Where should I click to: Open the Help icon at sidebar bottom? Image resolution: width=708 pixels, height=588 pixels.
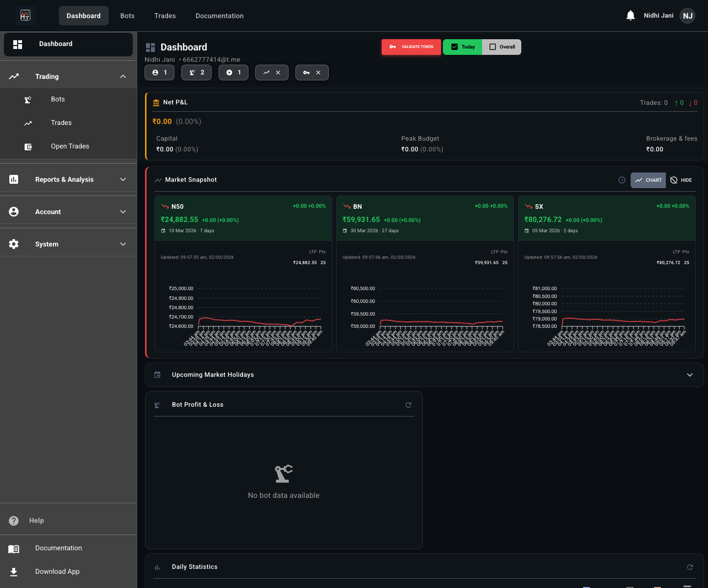point(14,520)
